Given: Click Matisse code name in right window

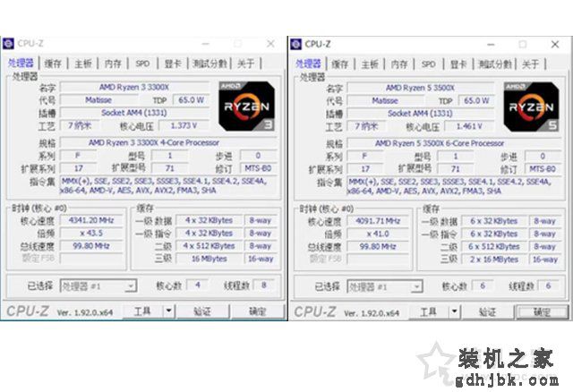Looking at the screenshot, I should [385, 100].
